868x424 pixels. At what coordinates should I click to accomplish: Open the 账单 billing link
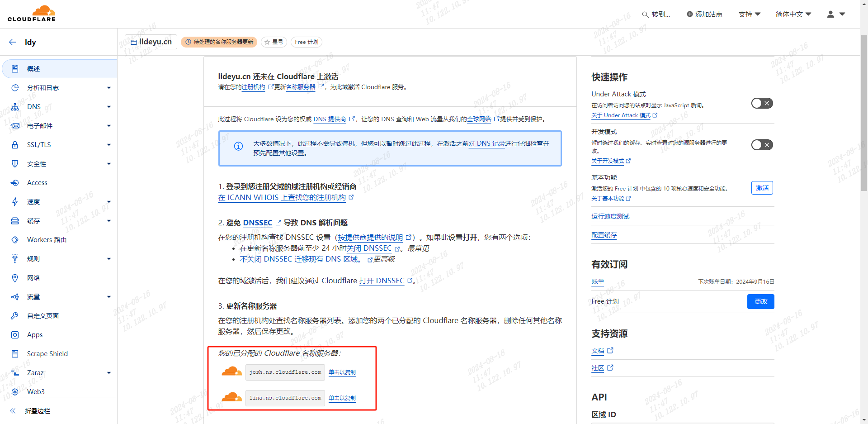coord(598,282)
